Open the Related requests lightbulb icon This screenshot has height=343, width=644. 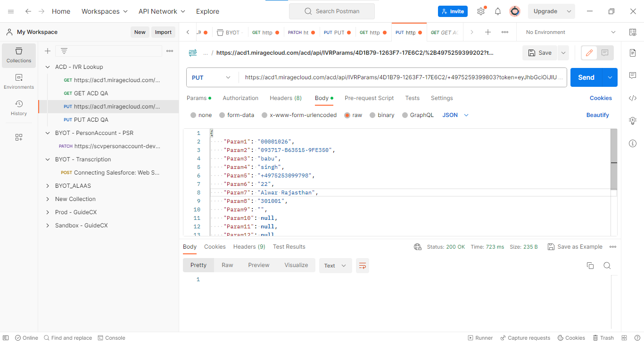[x=633, y=121]
